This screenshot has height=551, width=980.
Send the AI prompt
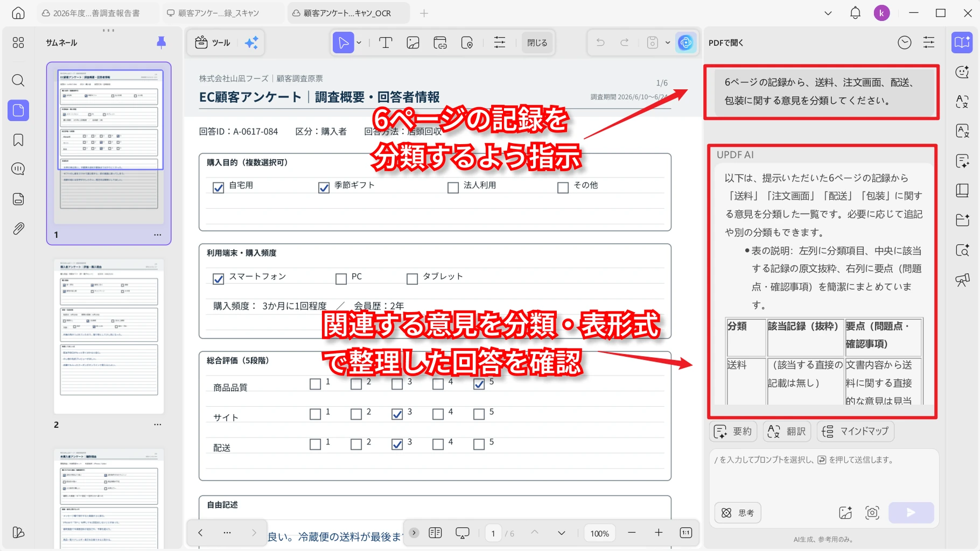[x=911, y=513]
